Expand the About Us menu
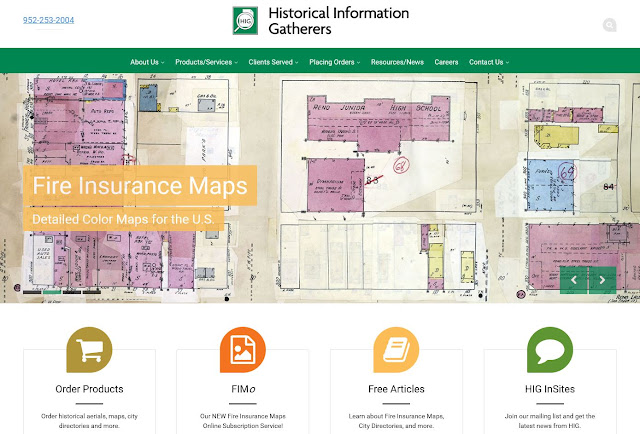640x434 pixels. click(x=147, y=62)
